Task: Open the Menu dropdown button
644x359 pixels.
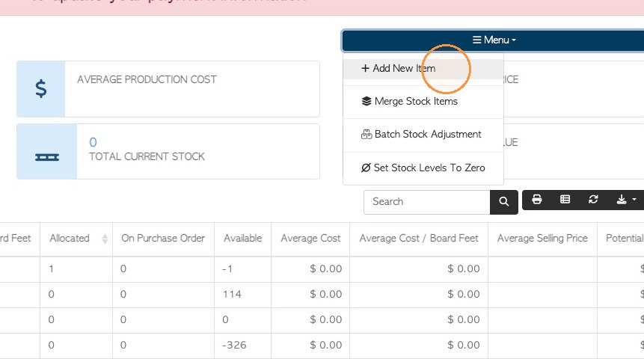Action: (493, 40)
